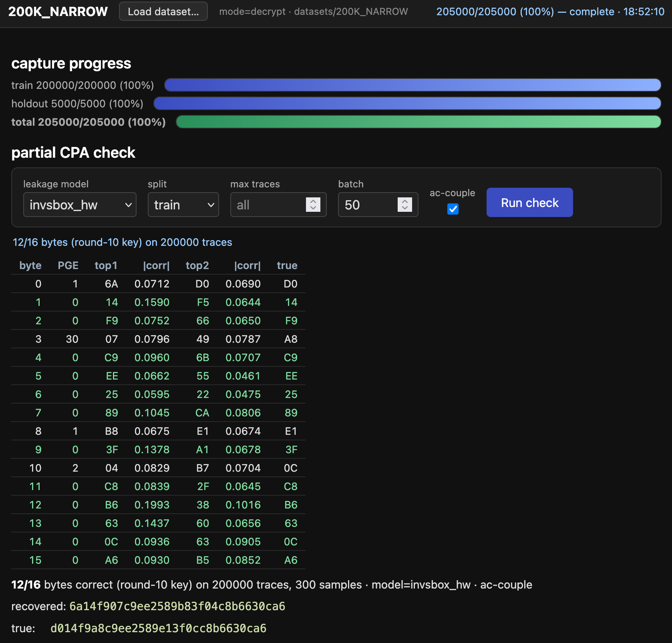The width and height of the screenshot is (672, 643).
Task: Click top1 value EE in byte 5 row
Action: (x=112, y=376)
